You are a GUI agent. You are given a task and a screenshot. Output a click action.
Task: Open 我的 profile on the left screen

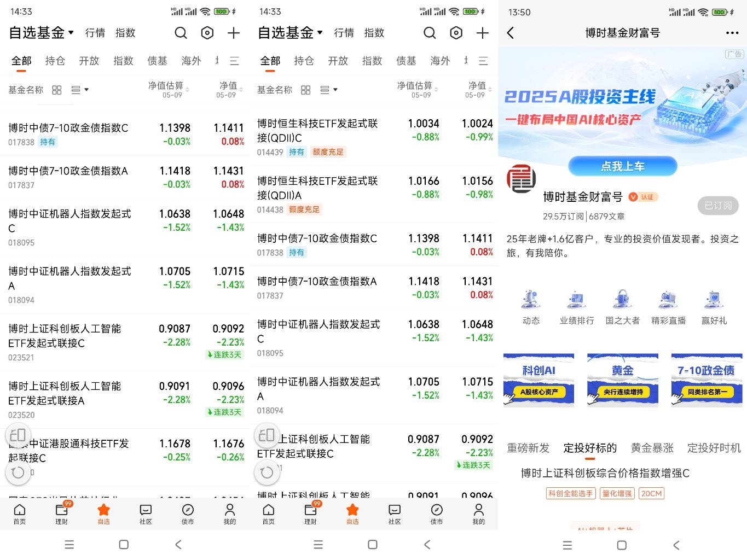[x=230, y=514]
